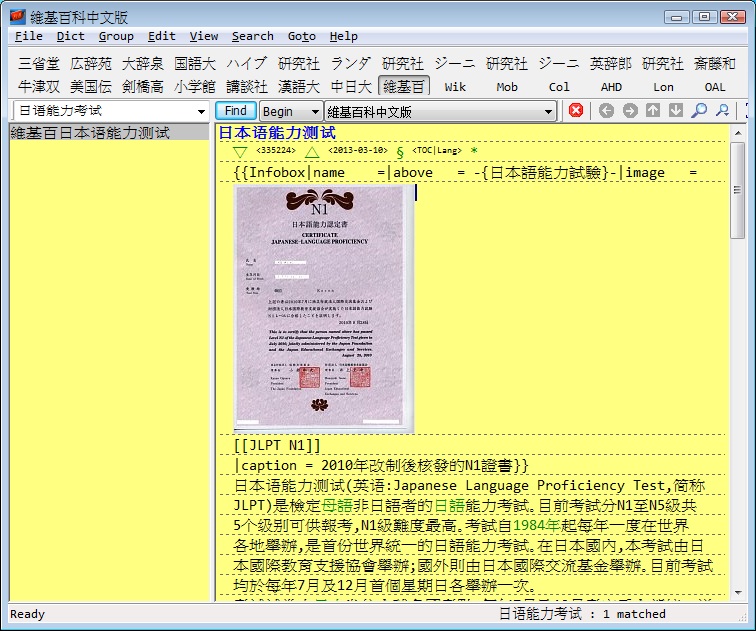Screen dimensions: 756x631
Task: Follow the green 1984年 link
Action: [x=536, y=525]
